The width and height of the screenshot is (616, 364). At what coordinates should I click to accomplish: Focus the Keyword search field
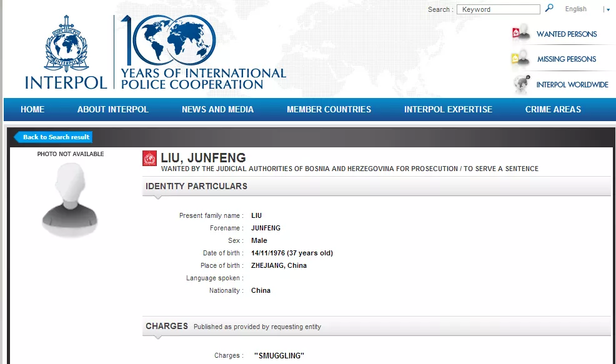(498, 9)
